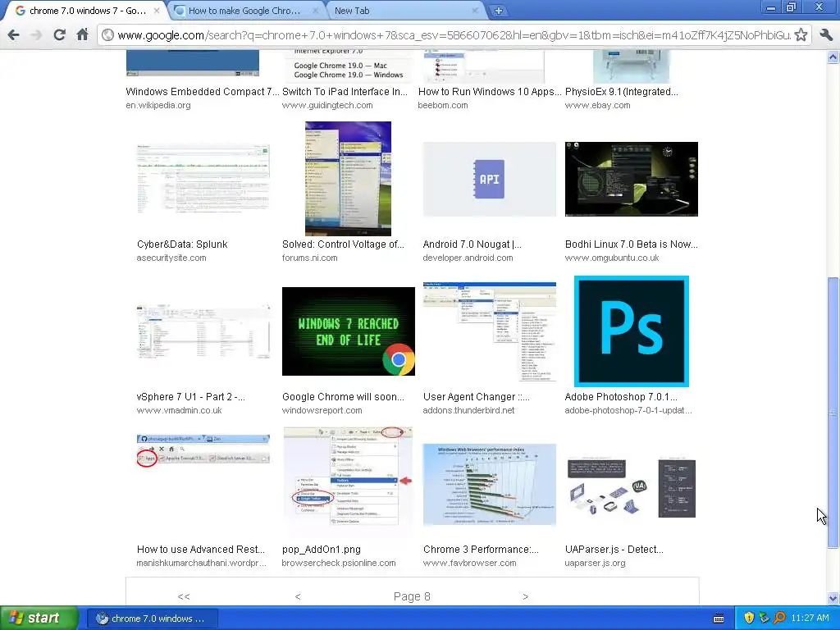Open the Cyber&Data: Splunk thumbnail
Screen dimensions: 840x630
tap(203, 179)
